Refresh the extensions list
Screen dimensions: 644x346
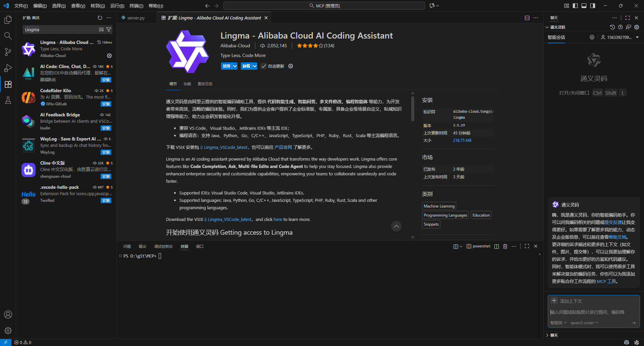100,18
